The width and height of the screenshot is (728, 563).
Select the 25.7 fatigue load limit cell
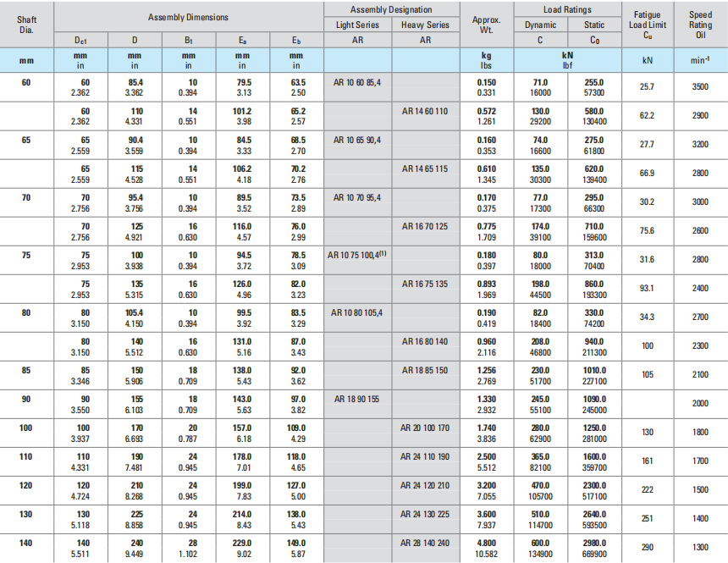(648, 87)
